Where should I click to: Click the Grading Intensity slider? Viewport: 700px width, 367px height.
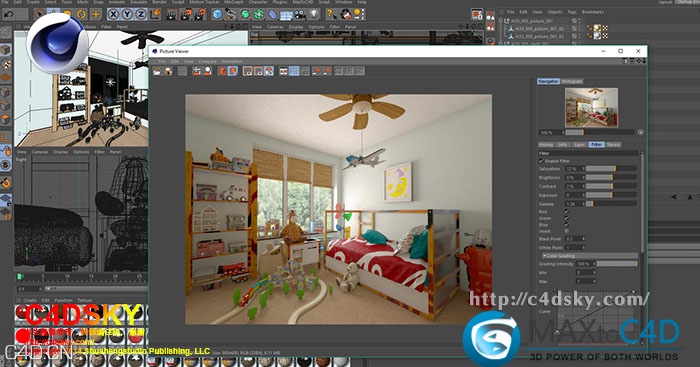point(617,264)
